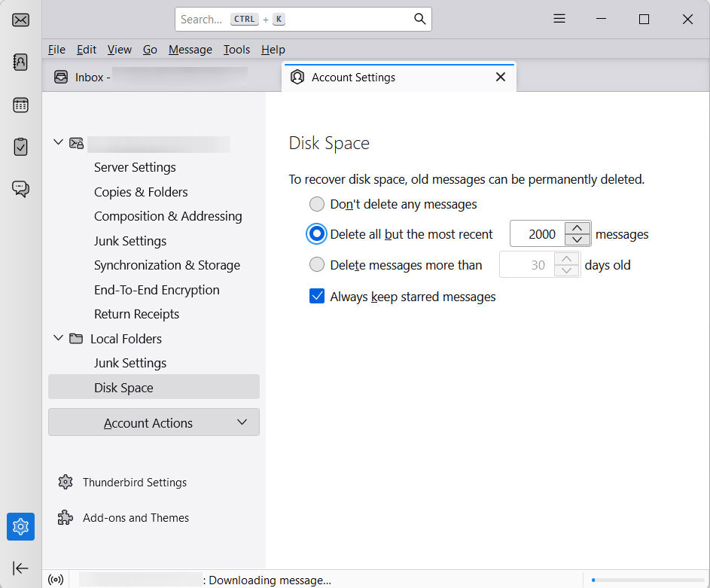Viewport: 710px width, 588px height.
Task: Open Add-ons and Themes
Action: pyautogui.click(x=136, y=518)
